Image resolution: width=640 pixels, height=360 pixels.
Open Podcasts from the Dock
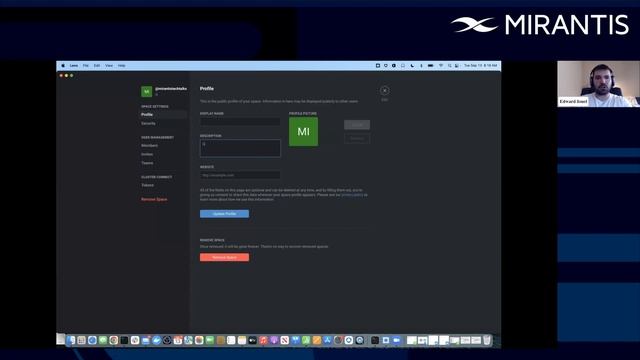click(274, 340)
